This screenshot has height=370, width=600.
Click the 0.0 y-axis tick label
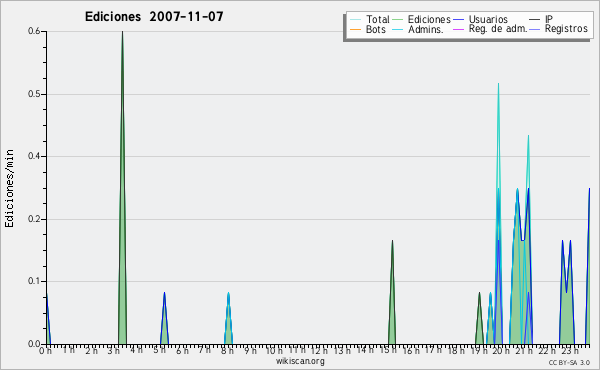coord(34,344)
